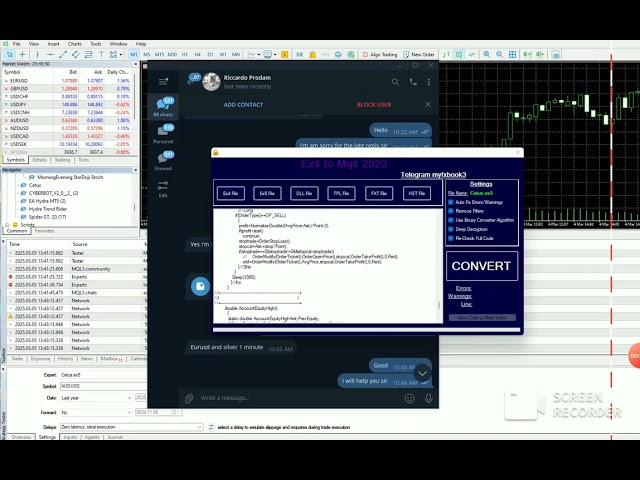Click the CONVERT button

click(482, 266)
